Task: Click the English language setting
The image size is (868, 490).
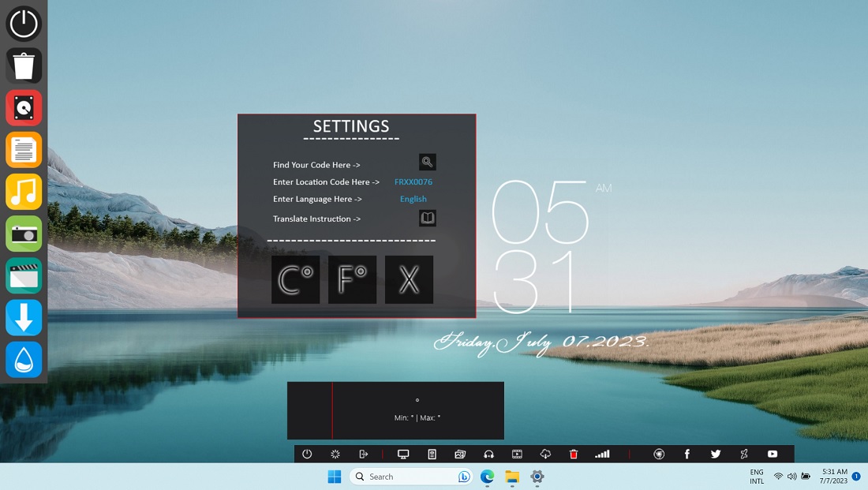Action: pyautogui.click(x=413, y=199)
